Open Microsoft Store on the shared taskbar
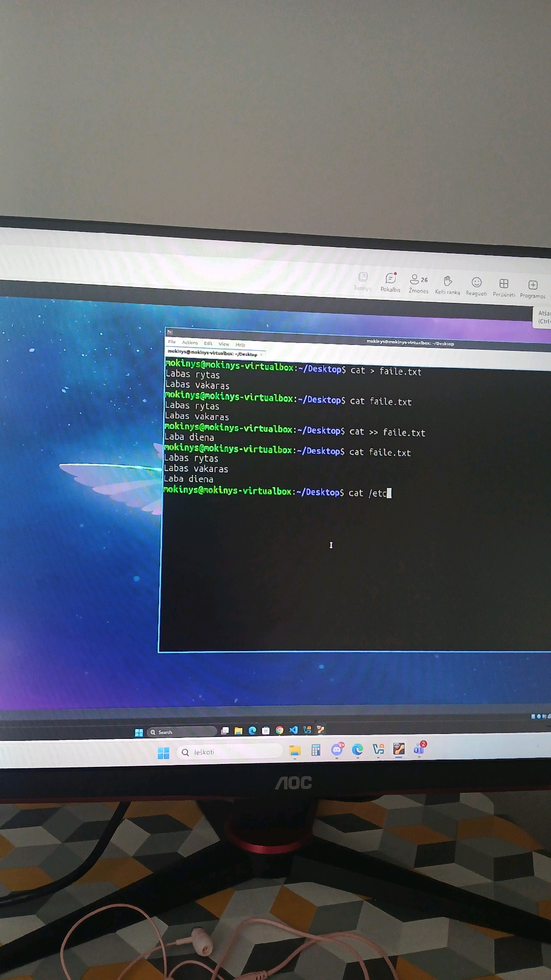This screenshot has width=551, height=980. pos(266,731)
